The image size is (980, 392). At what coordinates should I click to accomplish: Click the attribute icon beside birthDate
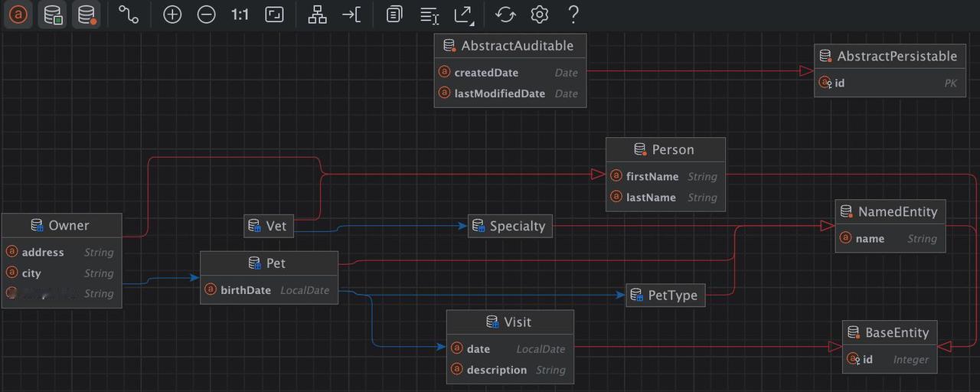(211, 289)
